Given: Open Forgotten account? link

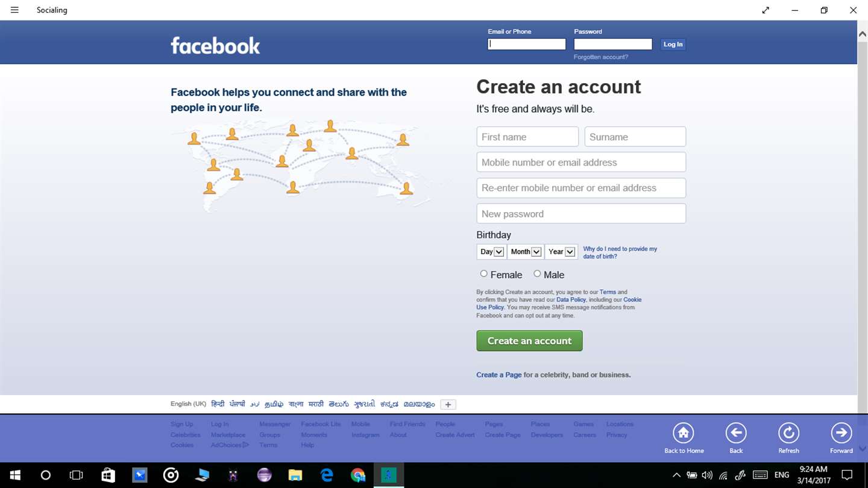Looking at the screenshot, I should tap(601, 57).
